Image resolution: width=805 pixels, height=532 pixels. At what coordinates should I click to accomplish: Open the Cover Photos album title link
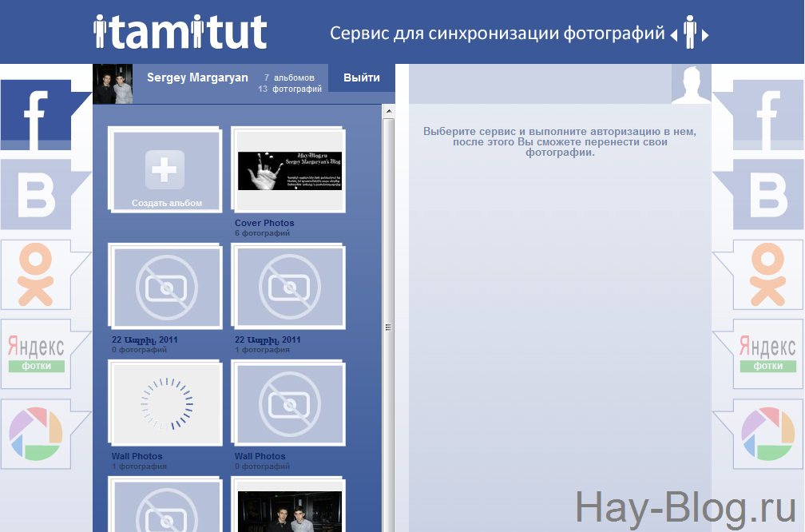[x=264, y=223]
